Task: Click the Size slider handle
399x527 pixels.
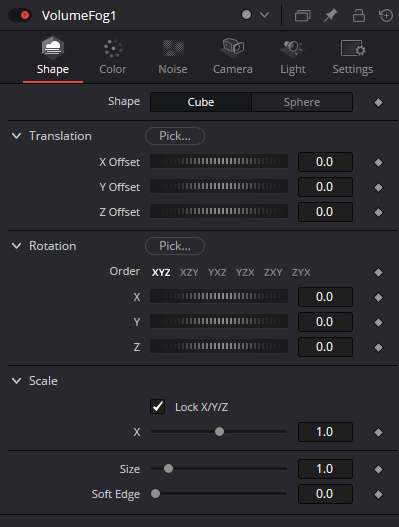Action: click(x=168, y=469)
